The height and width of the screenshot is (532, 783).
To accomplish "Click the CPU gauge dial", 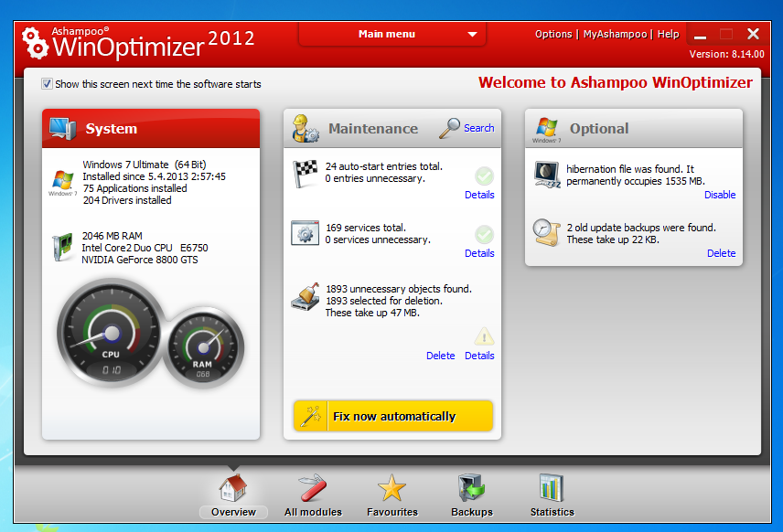I will (112, 333).
